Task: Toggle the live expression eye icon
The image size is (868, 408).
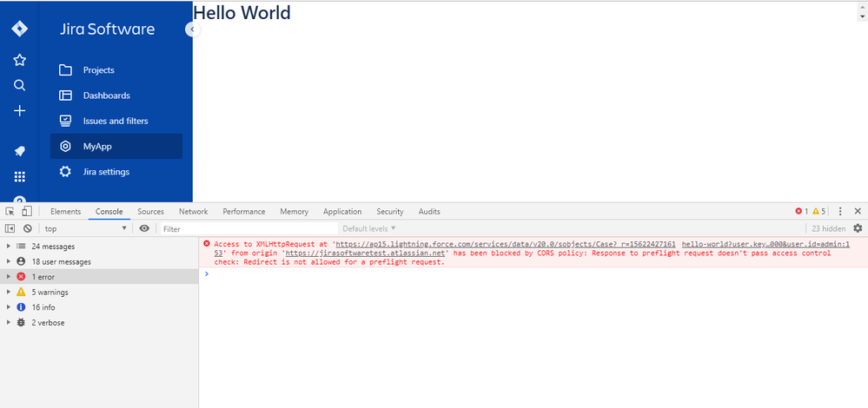Action: pos(144,228)
